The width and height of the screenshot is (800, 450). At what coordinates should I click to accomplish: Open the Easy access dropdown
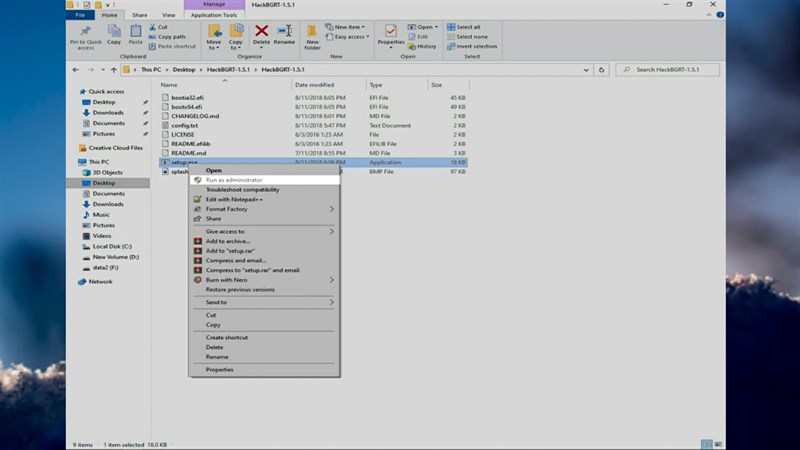tap(349, 36)
